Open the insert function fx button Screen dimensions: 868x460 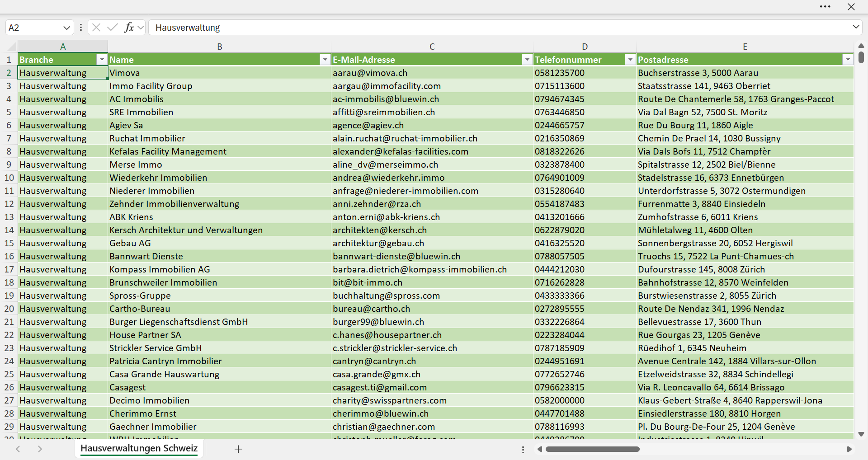129,28
